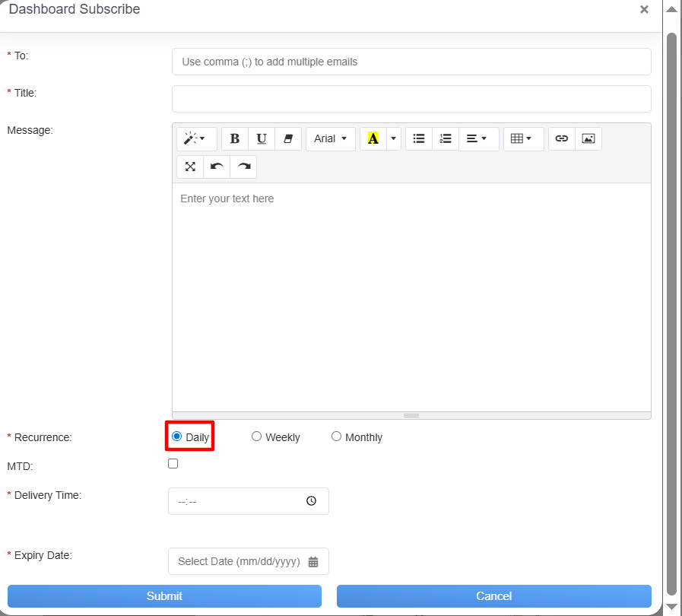The height and width of the screenshot is (616, 682).
Task: Click the eraser clear formatting icon
Action: [287, 138]
